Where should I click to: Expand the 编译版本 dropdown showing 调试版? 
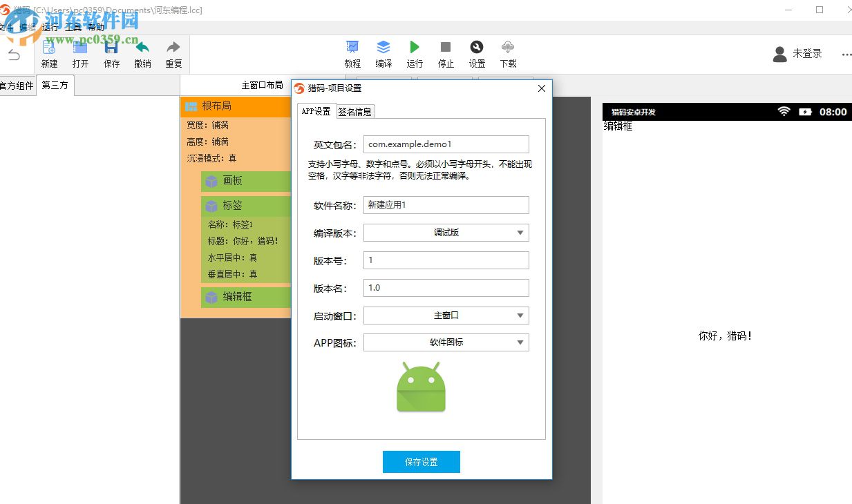click(x=446, y=233)
